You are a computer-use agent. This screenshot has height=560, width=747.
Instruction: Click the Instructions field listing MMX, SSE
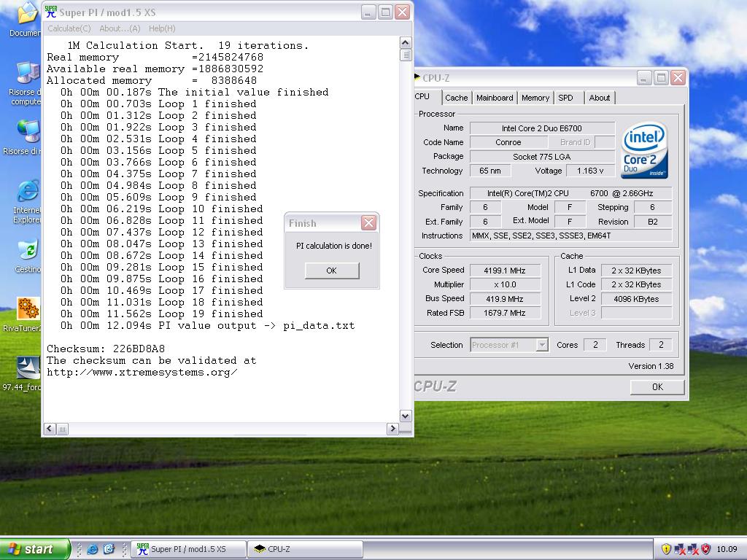coord(570,236)
